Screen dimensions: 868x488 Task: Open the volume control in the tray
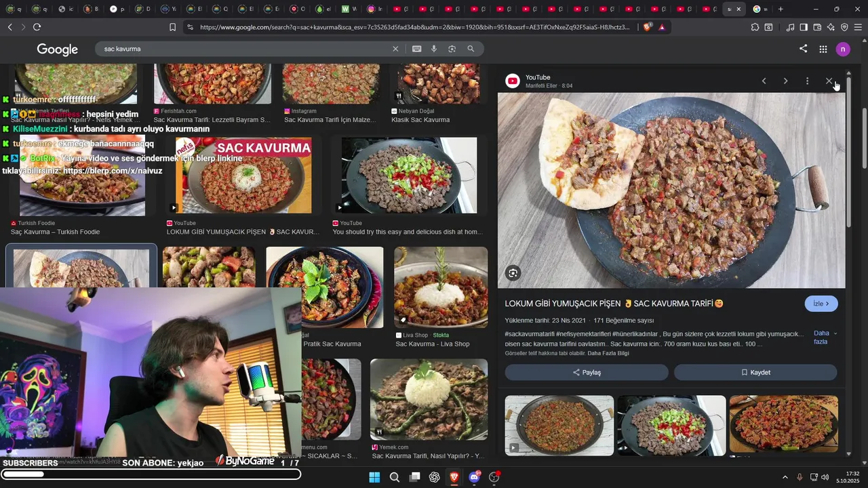click(x=825, y=477)
